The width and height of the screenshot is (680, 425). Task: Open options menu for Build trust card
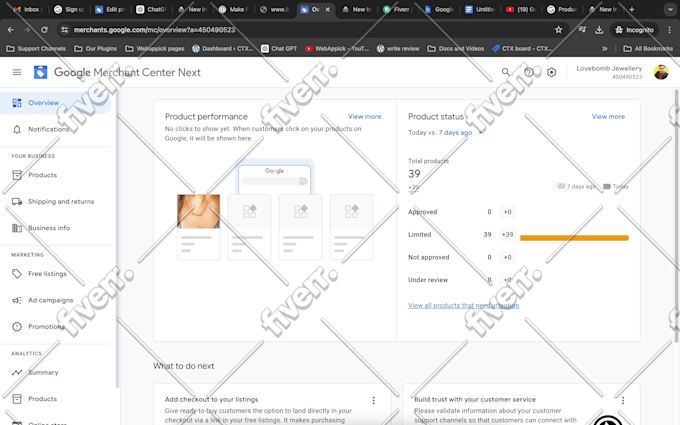623,400
